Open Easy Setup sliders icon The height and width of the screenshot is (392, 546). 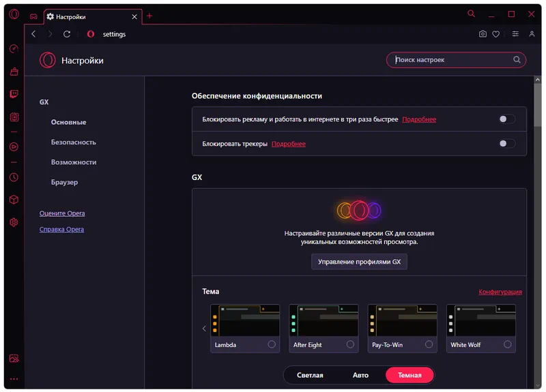click(x=515, y=33)
